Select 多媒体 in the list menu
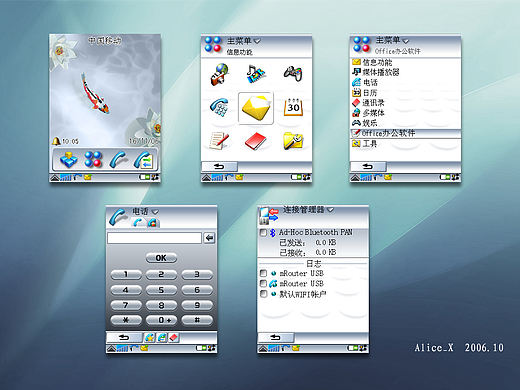 tap(405, 113)
